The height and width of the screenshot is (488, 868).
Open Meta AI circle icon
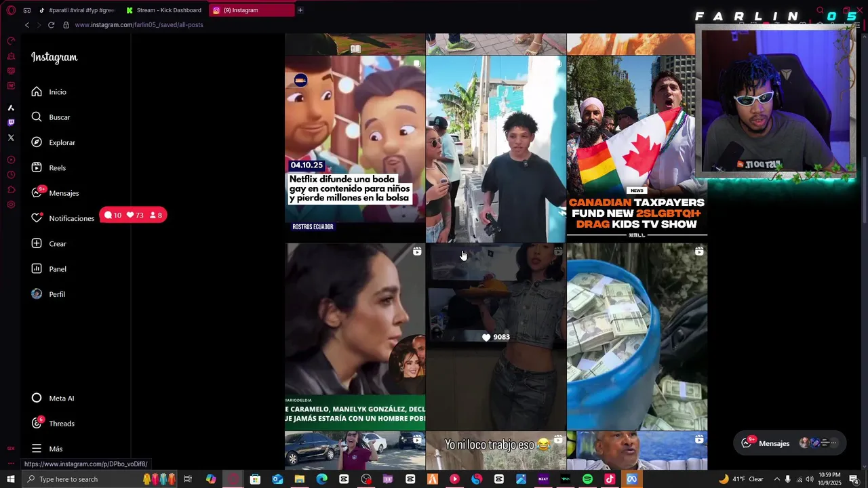(x=37, y=398)
